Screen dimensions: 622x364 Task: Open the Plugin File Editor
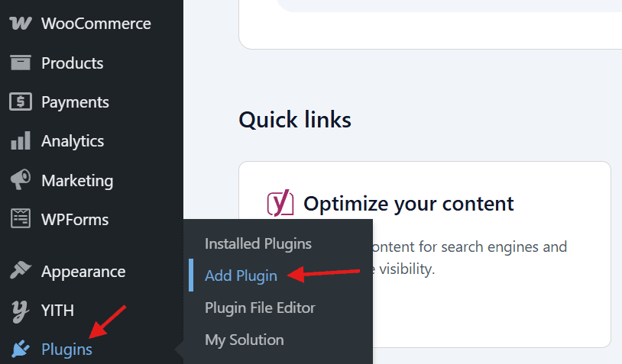[x=260, y=308]
